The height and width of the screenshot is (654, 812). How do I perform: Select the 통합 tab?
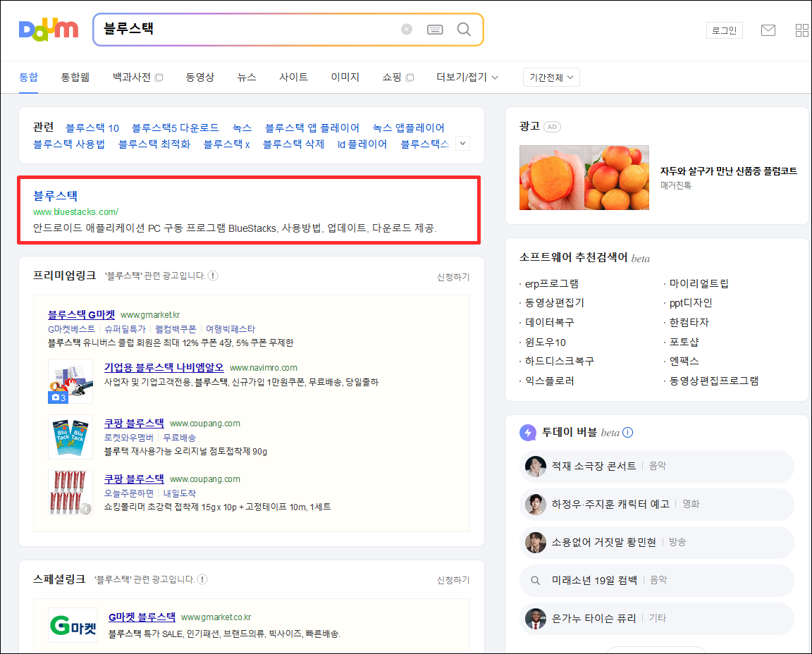(x=28, y=77)
